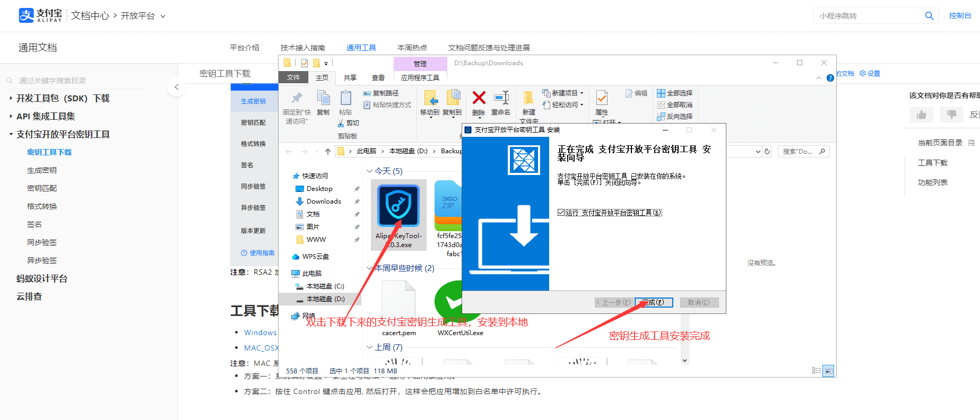The width and height of the screenshot is (980, 420).
Task: Open the File (文件) ribbon tab
Action: coord(293,77)
